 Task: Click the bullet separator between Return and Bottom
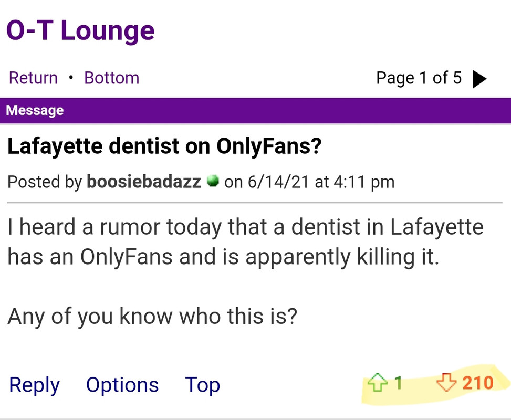(71, 78)
